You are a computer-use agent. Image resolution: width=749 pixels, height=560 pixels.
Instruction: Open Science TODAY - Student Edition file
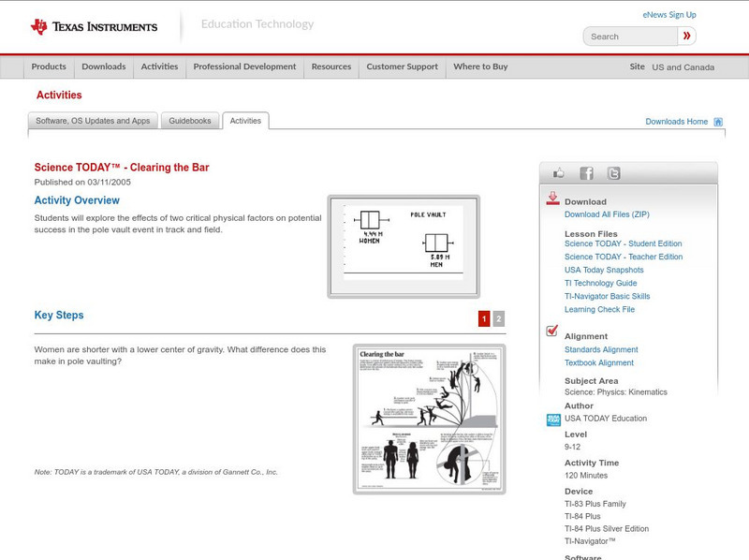point(623,243)
